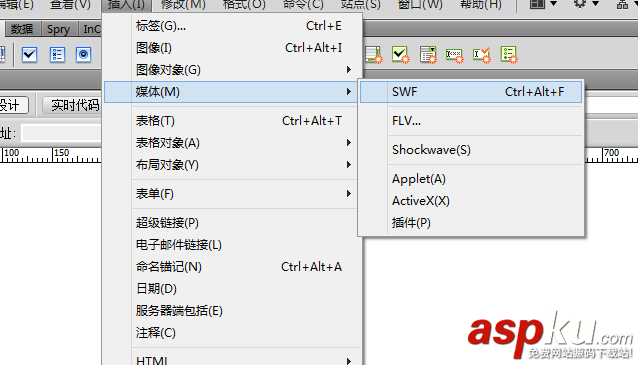Switch to the Spry insert tab
Screen dimensions: 638x365
tap(58, 29)
